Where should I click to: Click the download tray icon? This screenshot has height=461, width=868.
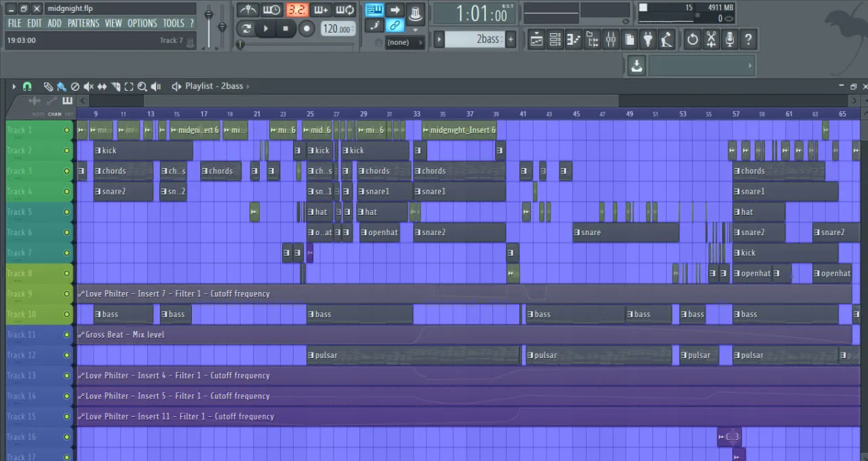(636, 66)
